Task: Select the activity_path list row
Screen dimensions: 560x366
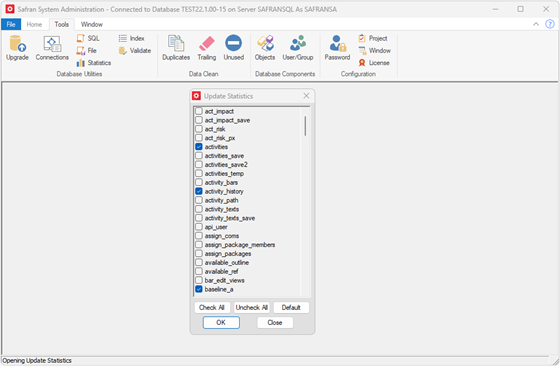Action: pyautogui.click(x=248, y=200)
